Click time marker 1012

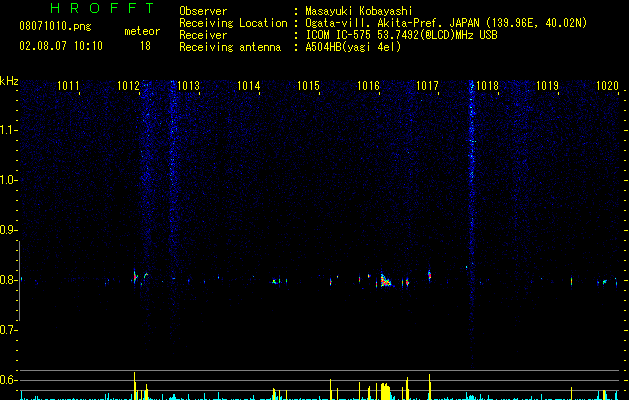click(128, 86)
